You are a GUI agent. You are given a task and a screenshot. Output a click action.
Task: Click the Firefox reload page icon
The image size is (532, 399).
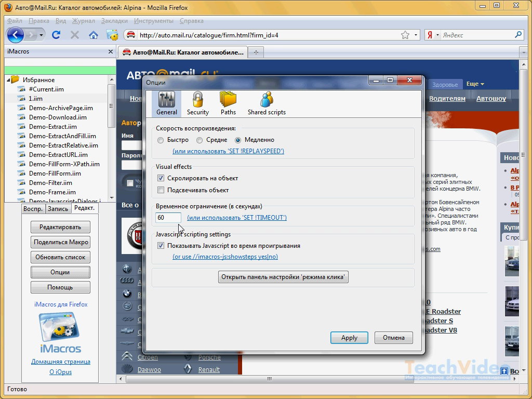[56, 35]
